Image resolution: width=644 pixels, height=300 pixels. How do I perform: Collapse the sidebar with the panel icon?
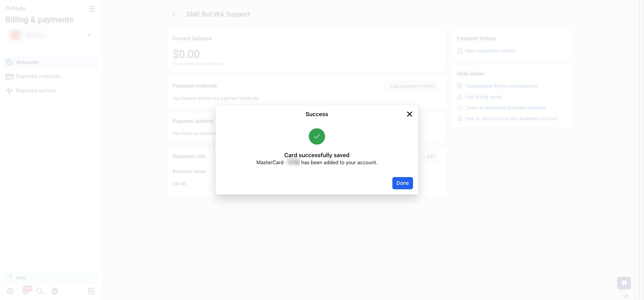point(91,291)
